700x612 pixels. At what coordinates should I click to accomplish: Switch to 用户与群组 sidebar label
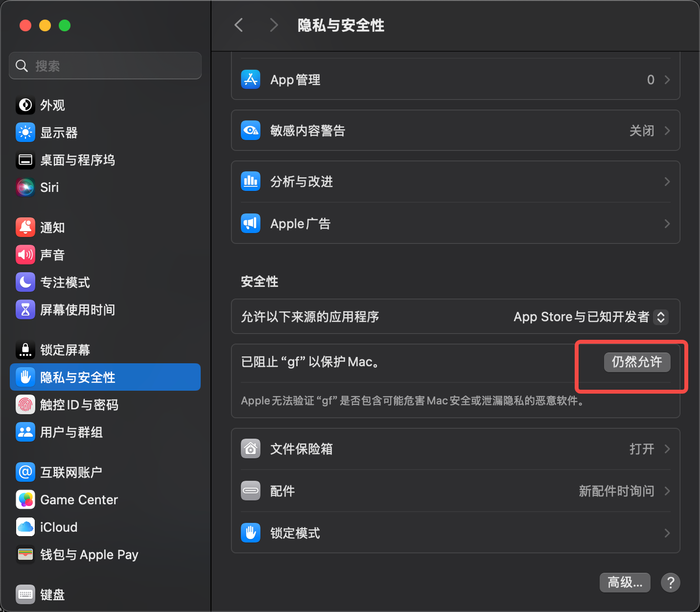71,432
